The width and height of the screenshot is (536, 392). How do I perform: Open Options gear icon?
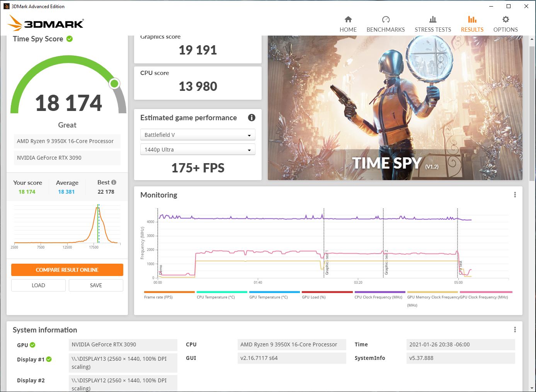pos(505,20)
